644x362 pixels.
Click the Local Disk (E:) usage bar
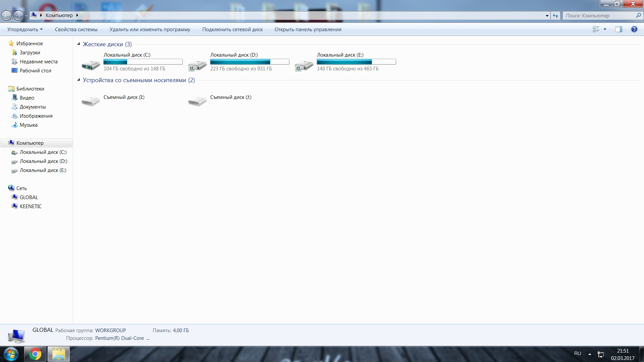click(x=356, y=62)
